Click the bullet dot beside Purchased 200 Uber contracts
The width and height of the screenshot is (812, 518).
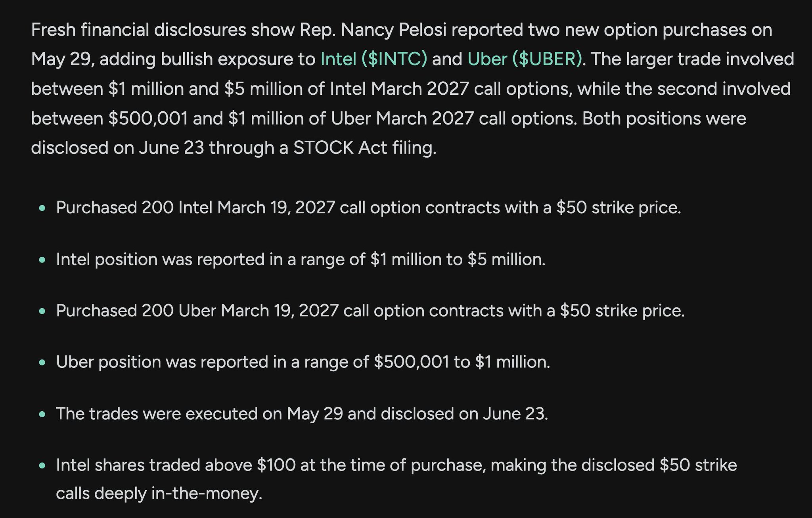click(x=42, y=311)
